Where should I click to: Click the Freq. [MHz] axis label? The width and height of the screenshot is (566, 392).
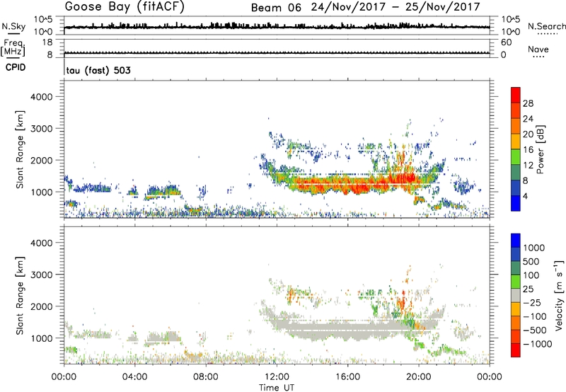[x=13, y=47]
